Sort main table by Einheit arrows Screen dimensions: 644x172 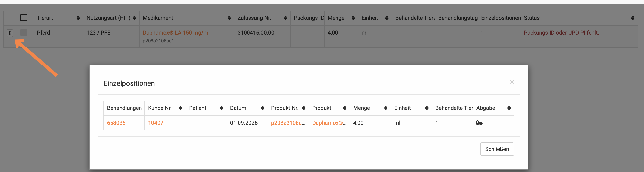tap(387, 18)
